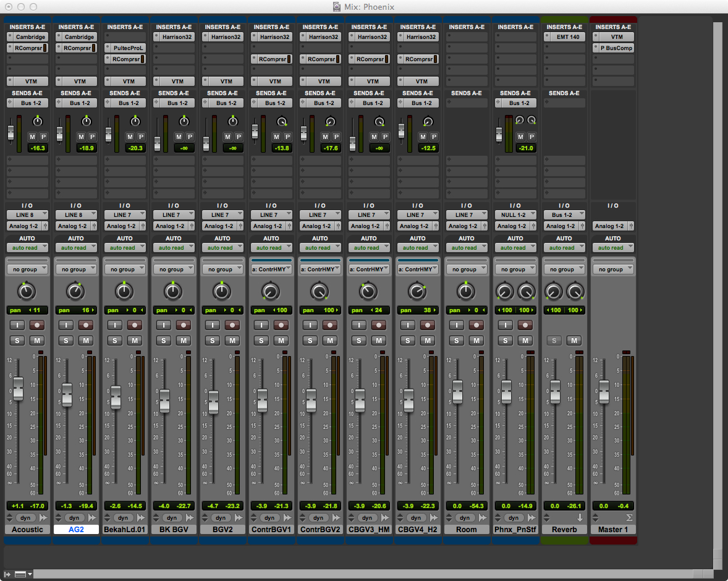Click the double-arrow icon on the Room strip
Screen dimensions: 728x581
pos(483,517)
